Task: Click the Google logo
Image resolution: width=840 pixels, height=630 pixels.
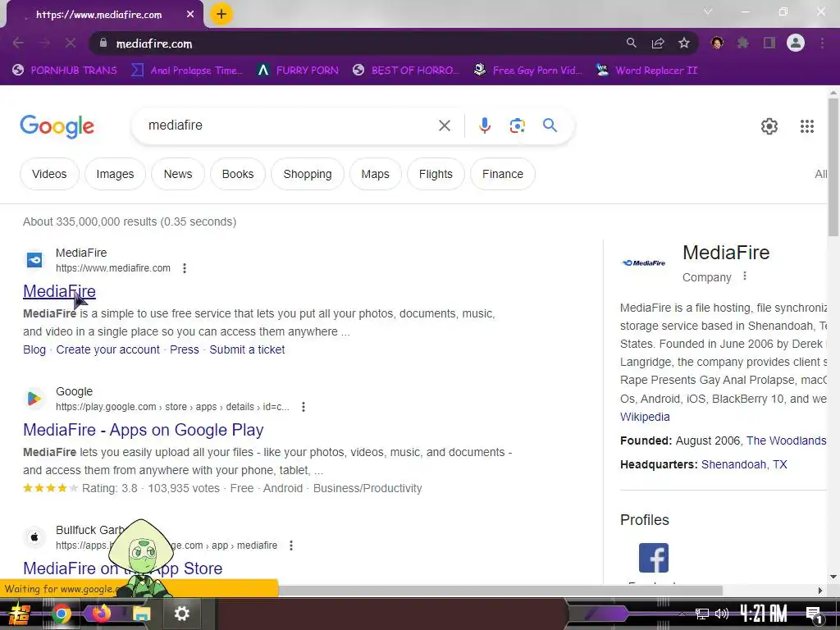Action: (x=57, y=126)
